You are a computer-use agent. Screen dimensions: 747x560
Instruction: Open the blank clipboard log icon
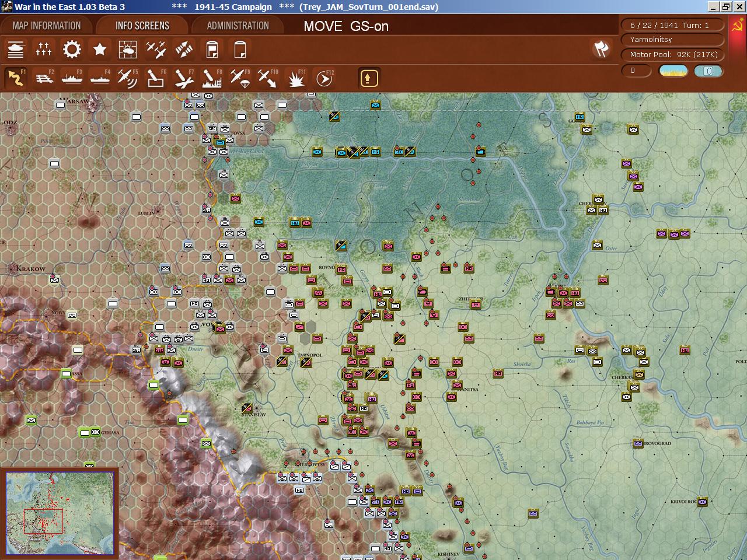click(x=240, y=50)
